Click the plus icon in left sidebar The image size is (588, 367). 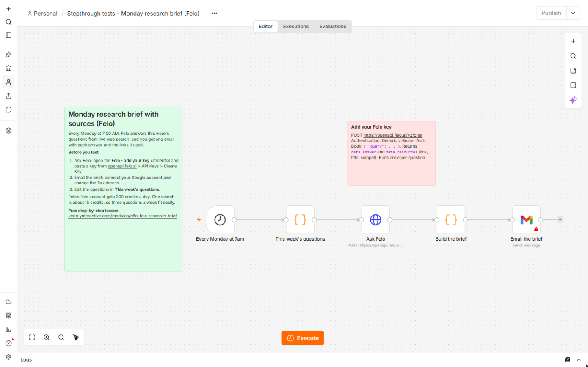[x=8, y=9]
